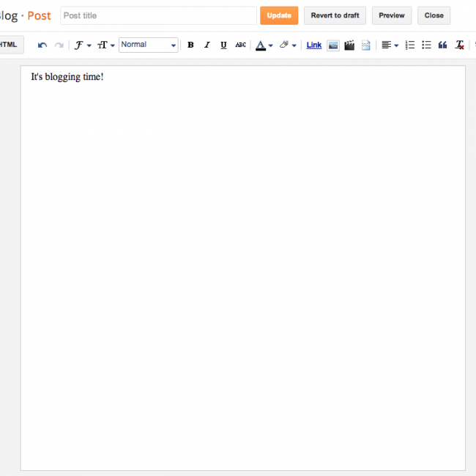Open the text background highlight color picker
The height and width of the screenshot is (476, 476).
point(288,45)
